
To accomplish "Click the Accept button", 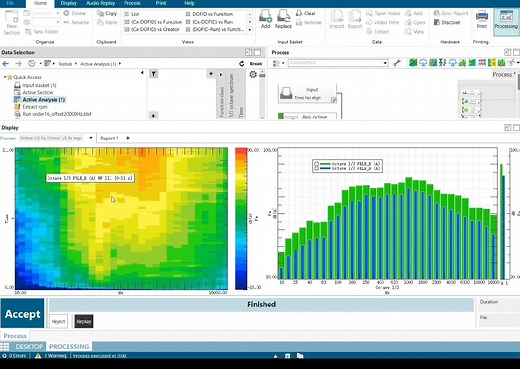I will click(22, 313).
